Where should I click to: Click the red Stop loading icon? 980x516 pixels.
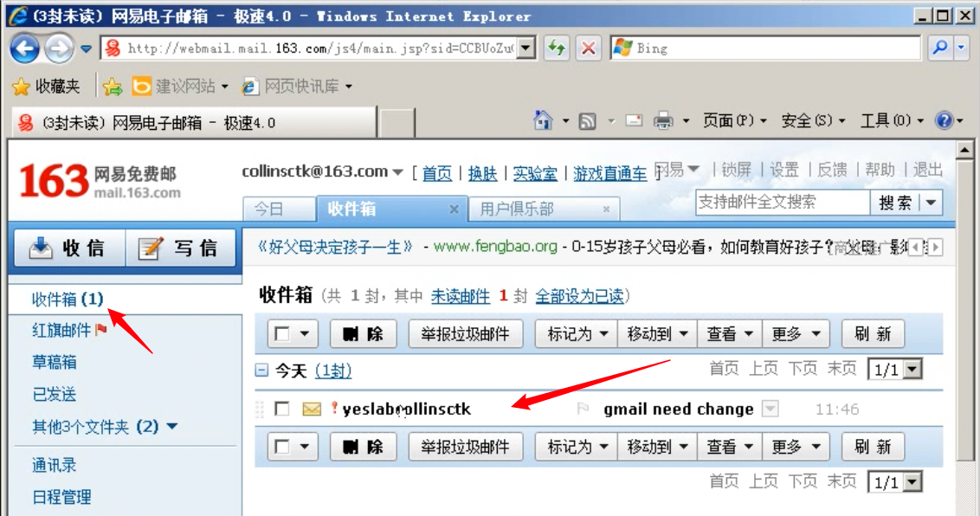(588, 48)
